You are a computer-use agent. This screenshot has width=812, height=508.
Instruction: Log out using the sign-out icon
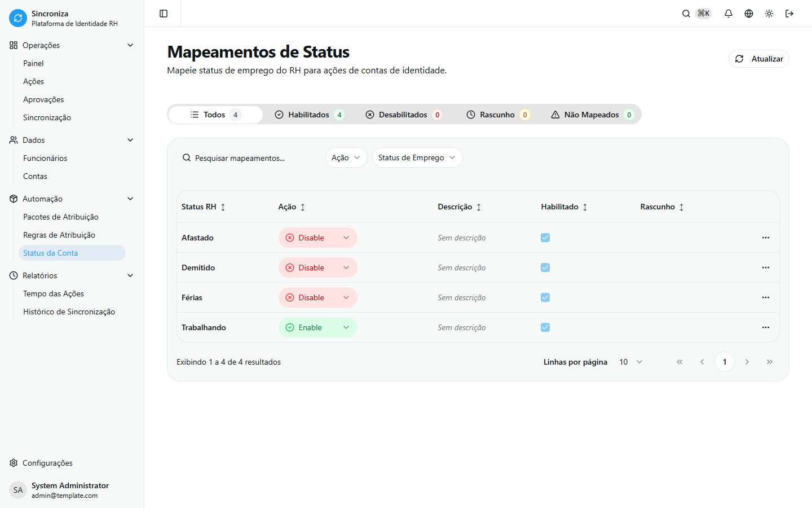(789, 13)
